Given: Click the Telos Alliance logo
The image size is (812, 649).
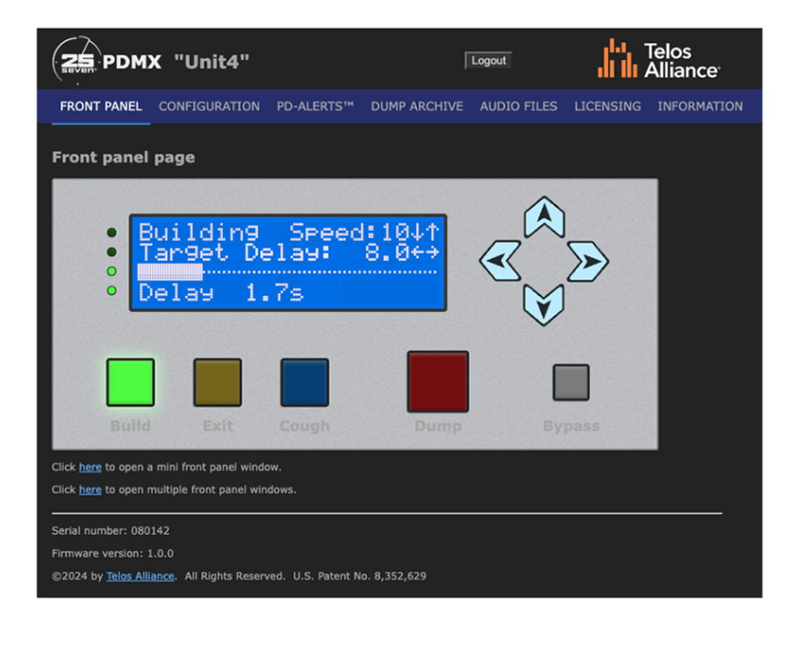Looking at the screenshot, I should [658, 59].
